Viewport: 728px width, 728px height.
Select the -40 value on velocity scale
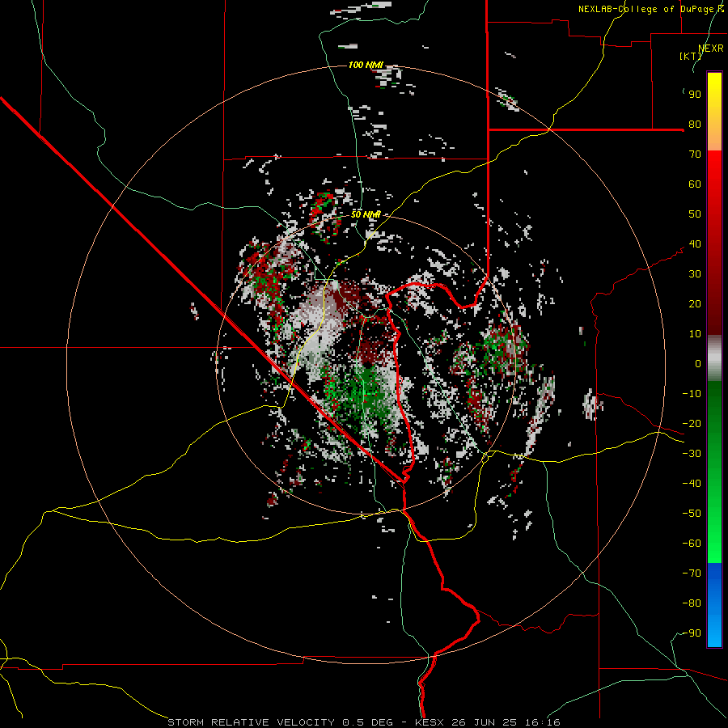[x=692, y=484]
